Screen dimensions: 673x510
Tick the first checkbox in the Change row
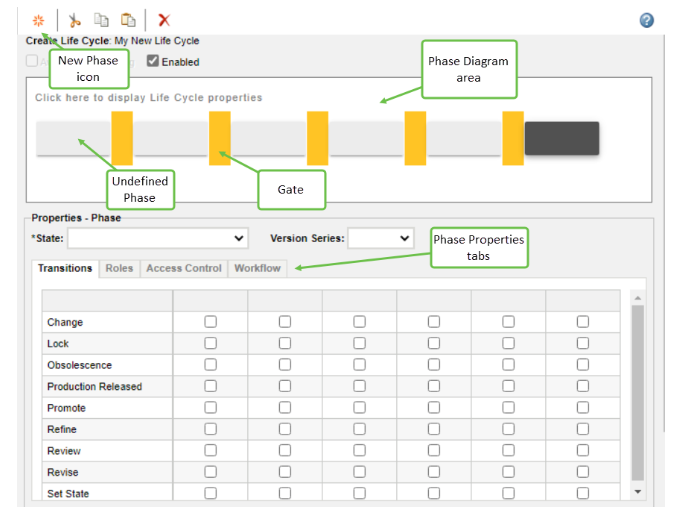point(210,322)
